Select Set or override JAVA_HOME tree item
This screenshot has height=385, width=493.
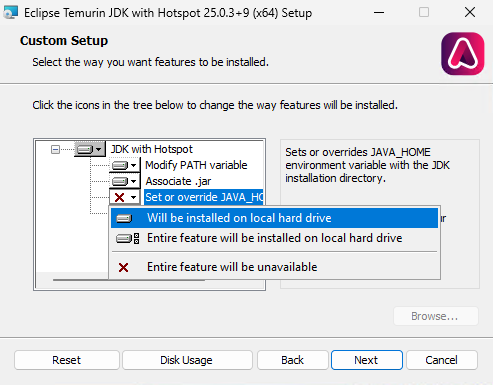[204, 197]
